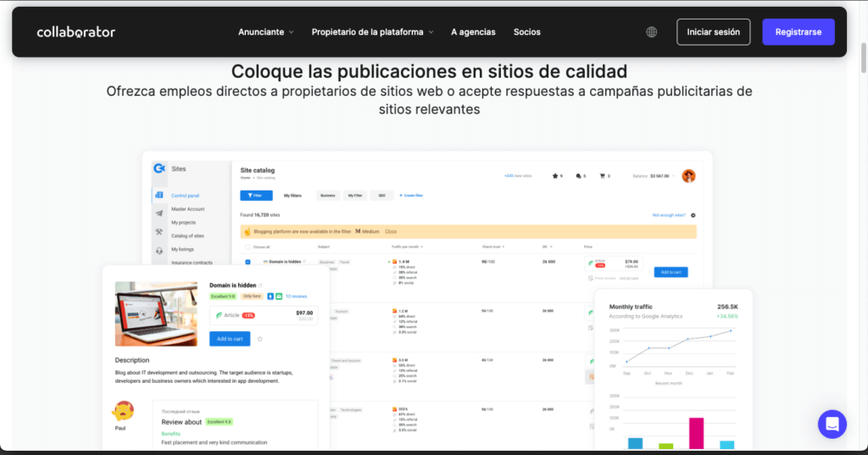The height and width of the screenshot is (455, 868).
Task: Click the shopping cart icon in catalog header
Action: point(603,176)
